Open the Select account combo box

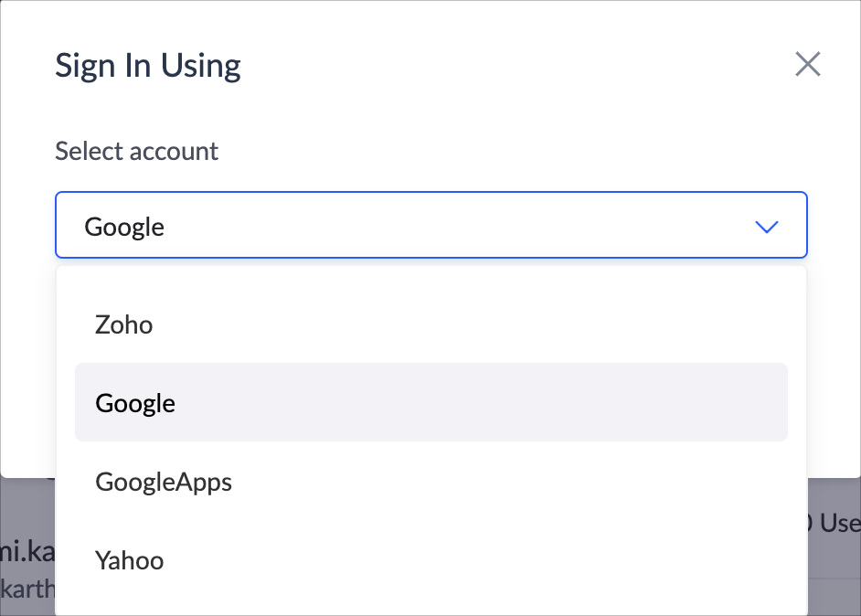(x=430, y=226)
